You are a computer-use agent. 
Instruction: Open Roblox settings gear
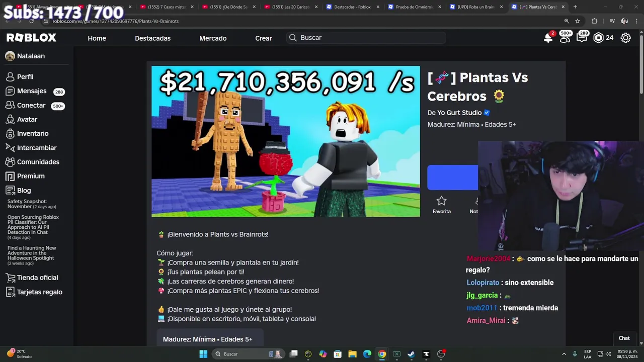coord(625,38)
